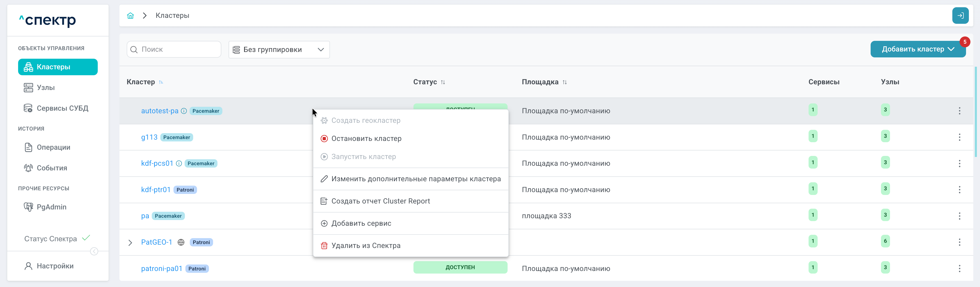Open three-dot menu for pa row

tap(959, 216)
